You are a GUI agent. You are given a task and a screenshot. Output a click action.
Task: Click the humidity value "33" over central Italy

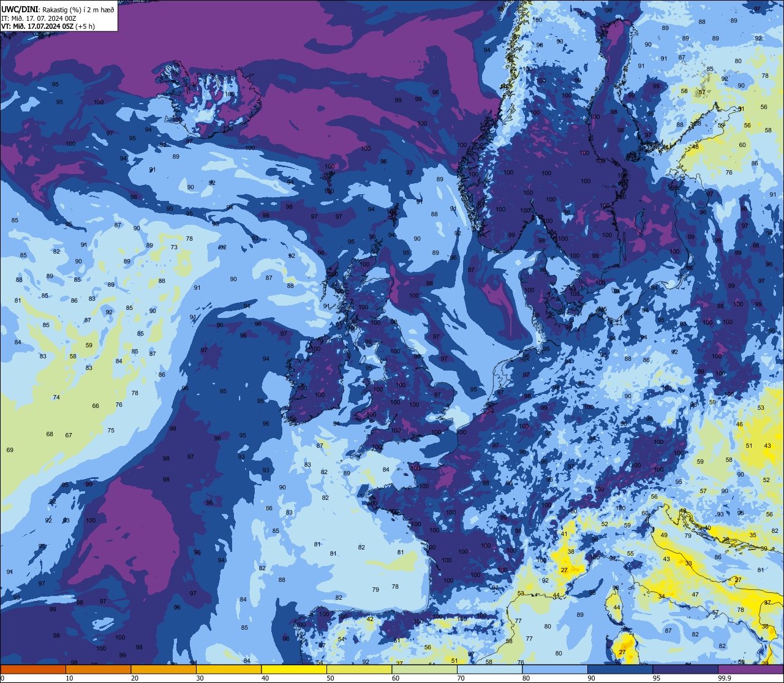click(x=688, y=564)
